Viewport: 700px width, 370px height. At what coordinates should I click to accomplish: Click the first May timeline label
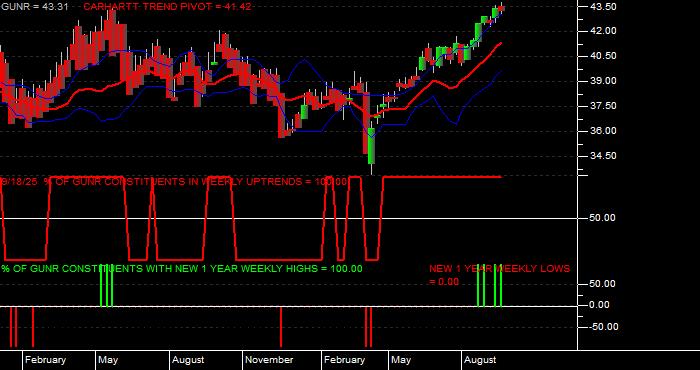click(108, 360)
